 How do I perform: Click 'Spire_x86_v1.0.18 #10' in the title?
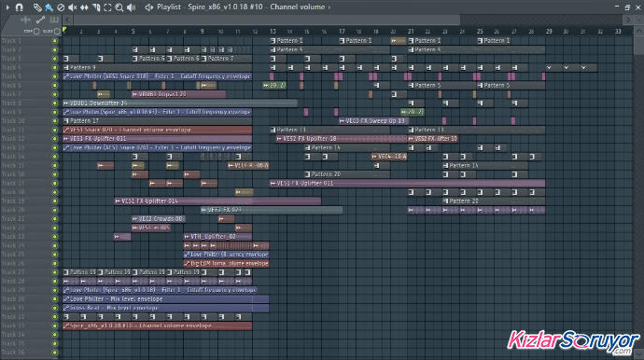click(225, 7)
